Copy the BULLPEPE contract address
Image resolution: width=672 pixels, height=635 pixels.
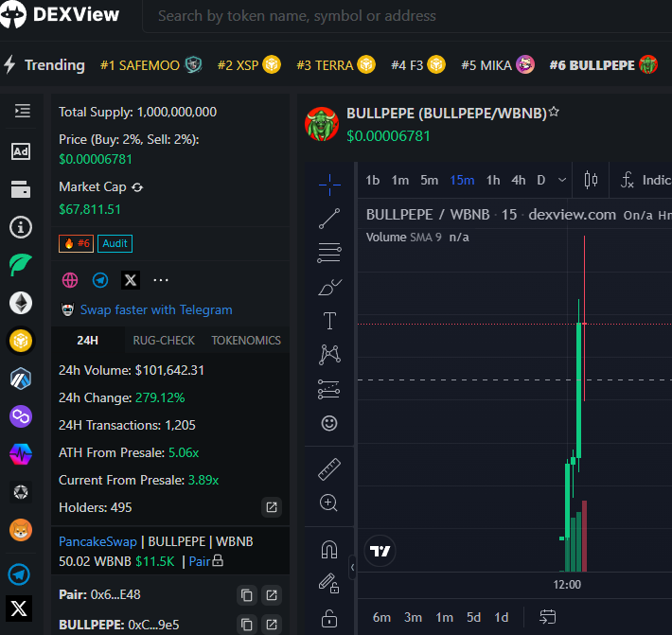click(x=246, y=625)
